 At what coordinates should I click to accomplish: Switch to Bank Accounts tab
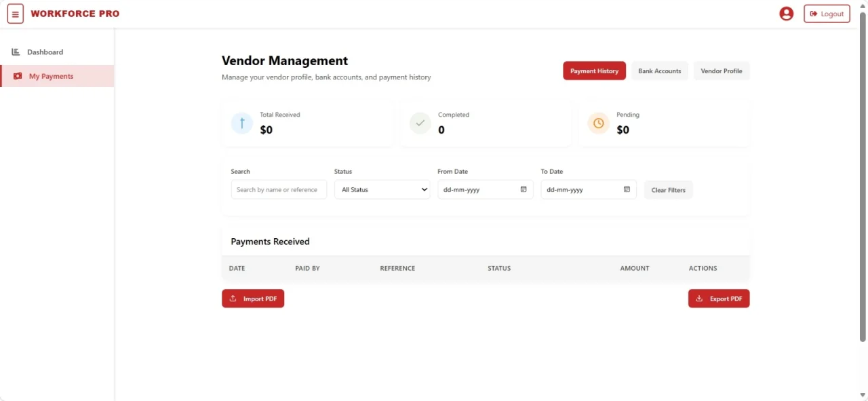point(660,71)
